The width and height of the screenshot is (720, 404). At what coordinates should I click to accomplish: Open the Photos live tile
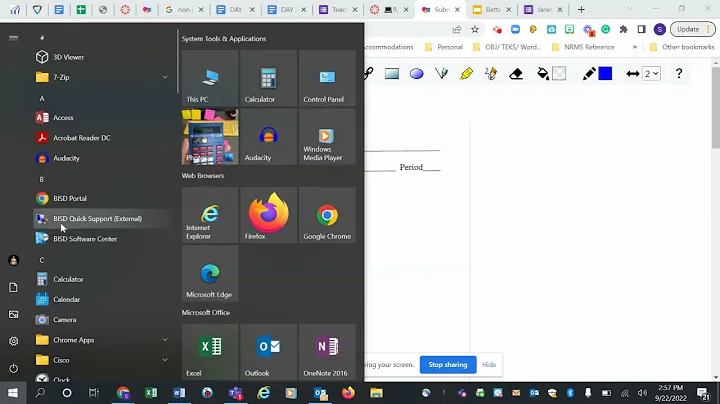pos(210,136)
